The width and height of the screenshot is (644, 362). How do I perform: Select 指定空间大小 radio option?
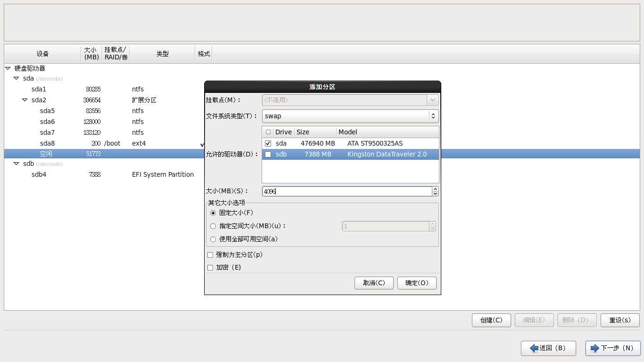click(213, 226)
